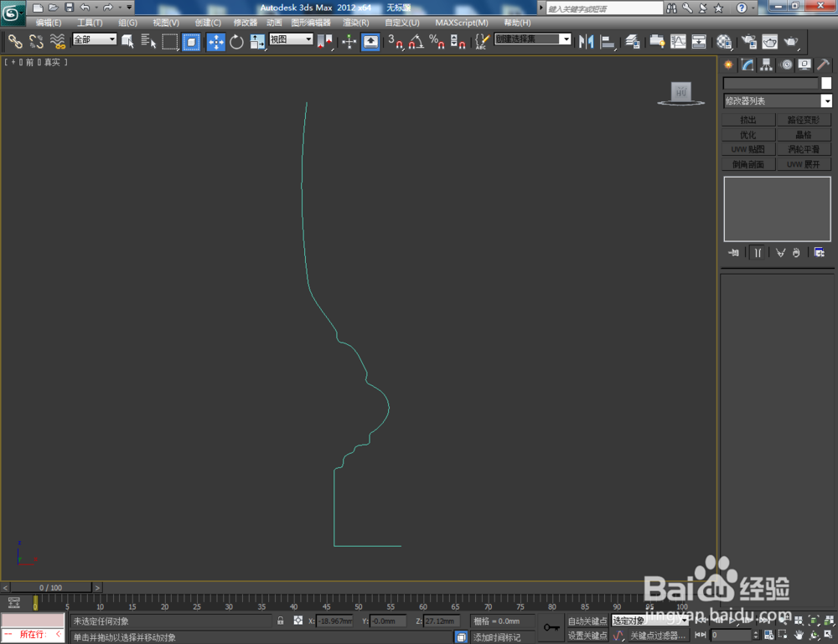Image resolution: width=838 pixels, height=644 pixels.
Task: Open the 选定对象 key filter dropdown
Action: [x=650, y=621]
